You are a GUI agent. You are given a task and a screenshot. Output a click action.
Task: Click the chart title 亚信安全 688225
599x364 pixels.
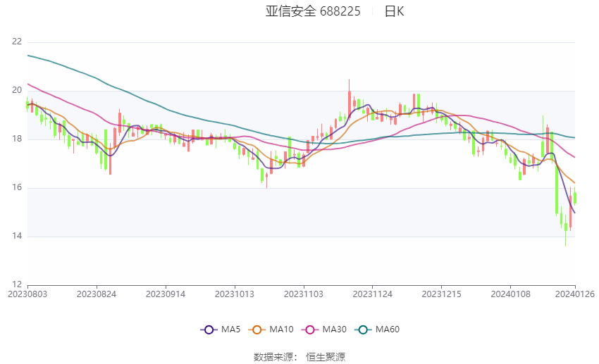pos(313,11)
